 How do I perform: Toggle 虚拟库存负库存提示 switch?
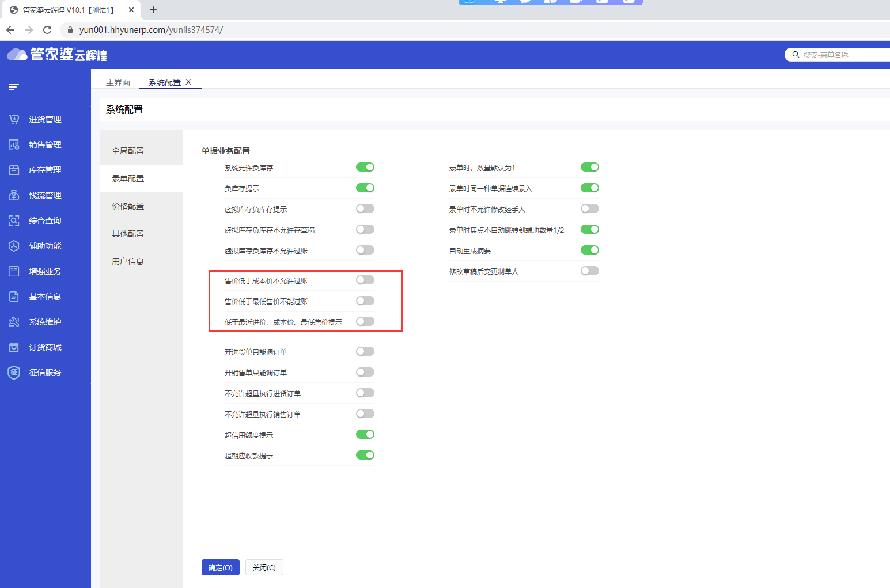coord(365,208)
